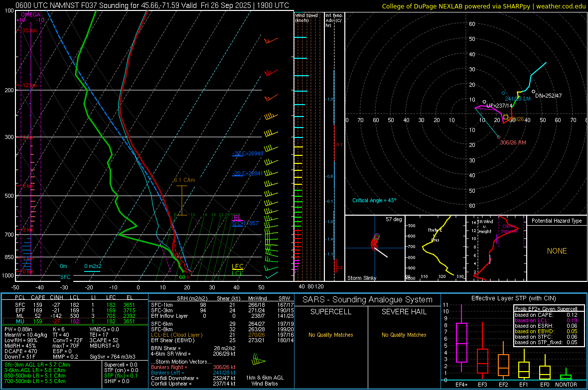Click the Effective Layer STP (with CIN) title
588x390 pixels.
point(513,298)
